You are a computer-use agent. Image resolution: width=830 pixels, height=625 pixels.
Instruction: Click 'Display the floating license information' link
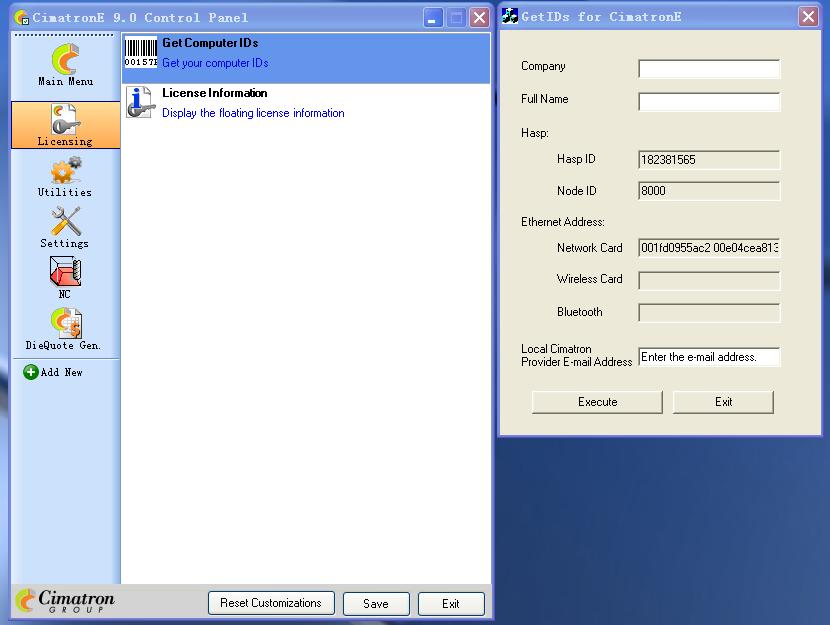pyautogui.click(x=253, y=113)
